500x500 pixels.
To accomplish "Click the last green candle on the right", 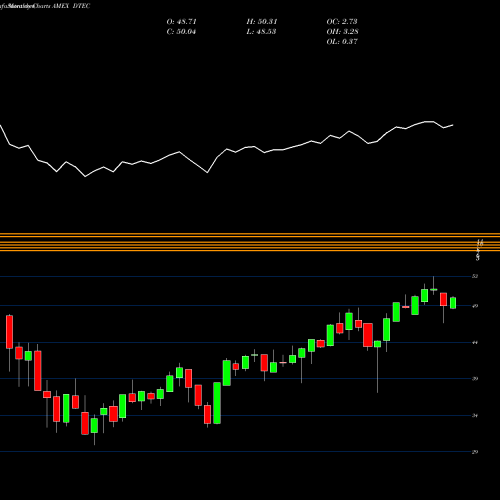I will [453, 303].
